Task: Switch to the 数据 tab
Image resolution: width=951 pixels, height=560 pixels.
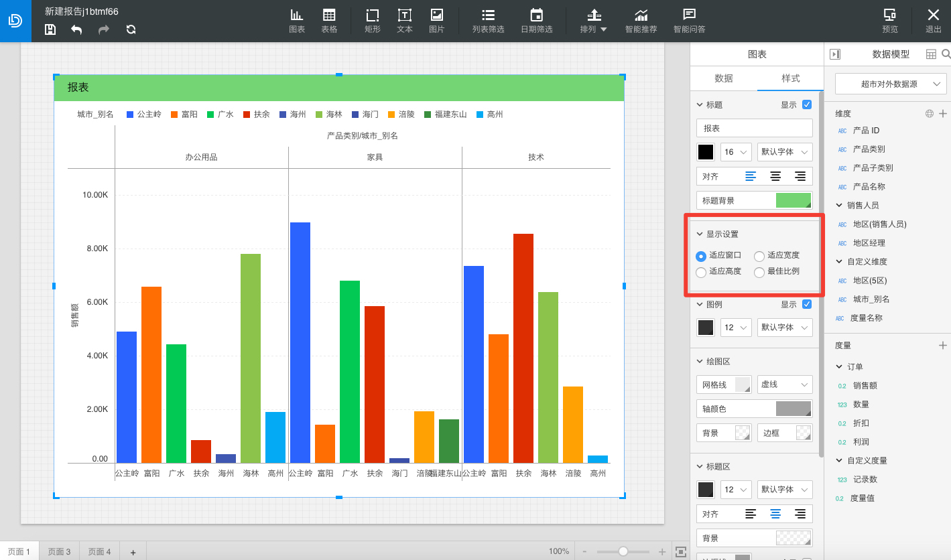Action: 724,78
